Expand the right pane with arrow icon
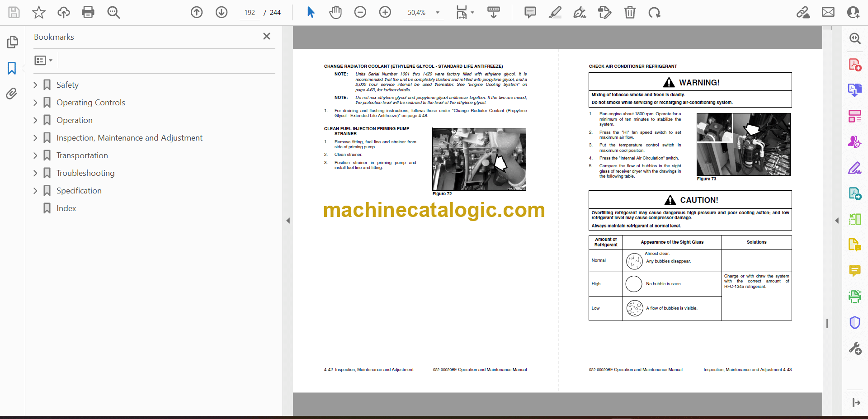 [856, 403]
